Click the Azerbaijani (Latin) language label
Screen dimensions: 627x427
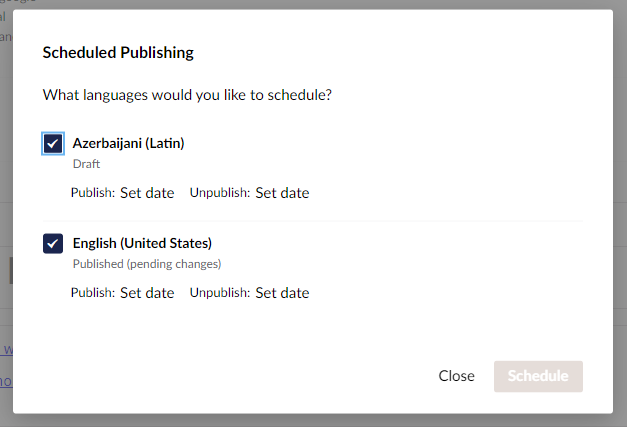point(128,143)
